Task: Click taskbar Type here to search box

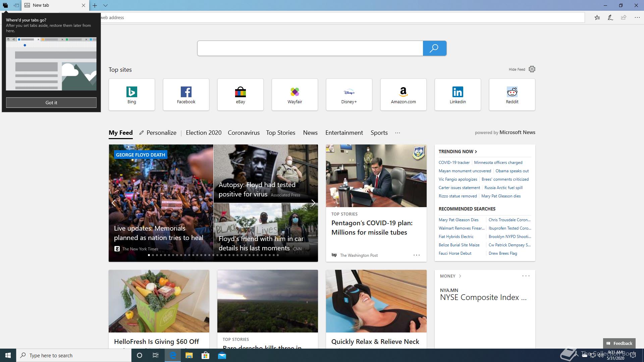Action: pyautogui.click(x=74, y=355)
